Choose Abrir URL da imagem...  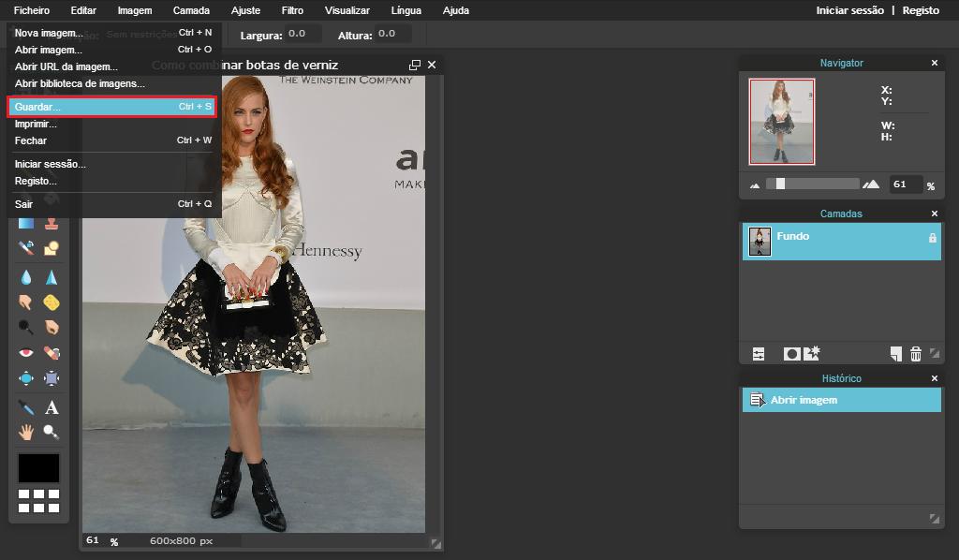[66, 66]
